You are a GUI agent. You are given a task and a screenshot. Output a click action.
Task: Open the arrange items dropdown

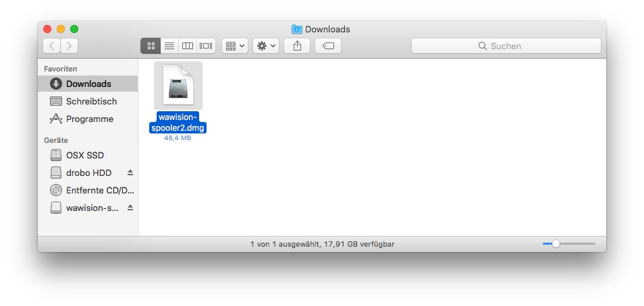235,46
